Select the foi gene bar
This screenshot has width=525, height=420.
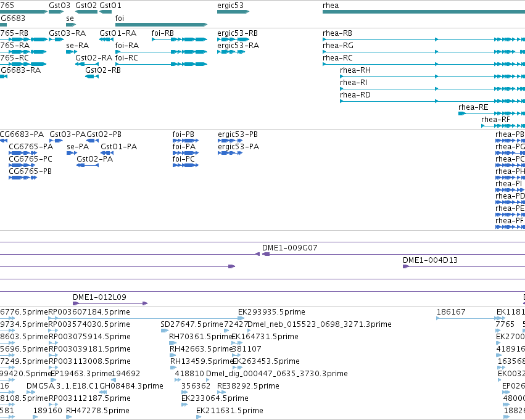(x=162, y=25)
